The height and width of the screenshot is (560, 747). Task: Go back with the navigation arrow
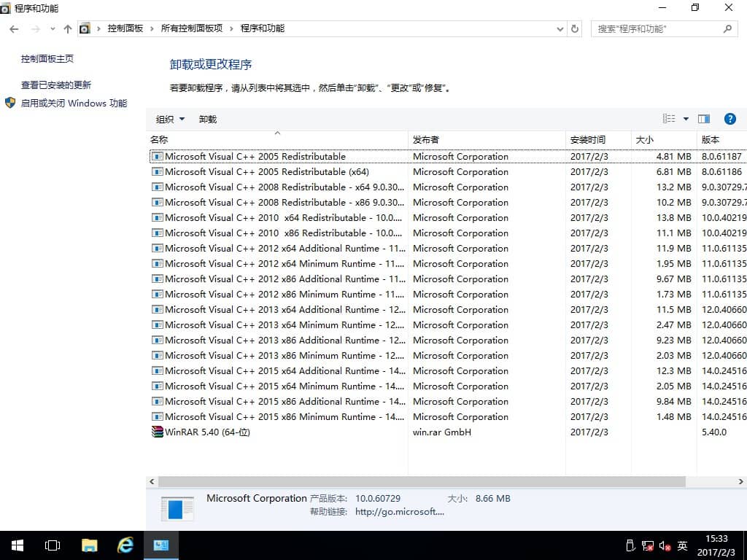tap(14, 29)
